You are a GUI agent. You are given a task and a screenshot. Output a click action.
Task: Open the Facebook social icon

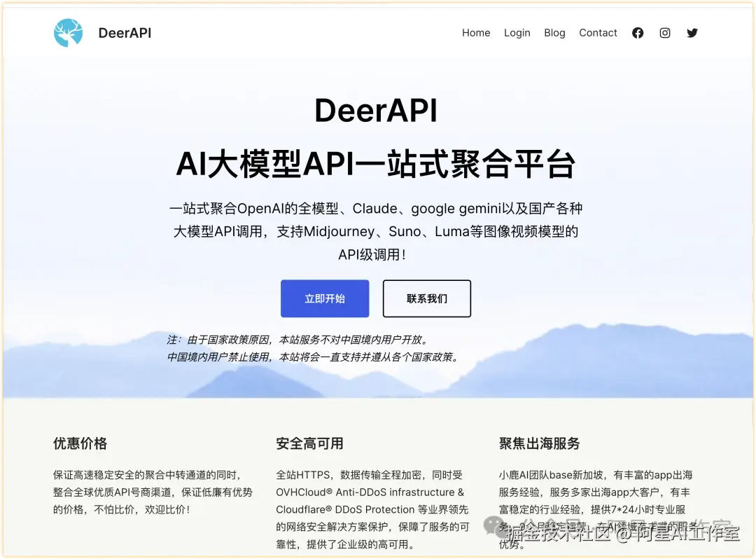[x=638, y=33]
